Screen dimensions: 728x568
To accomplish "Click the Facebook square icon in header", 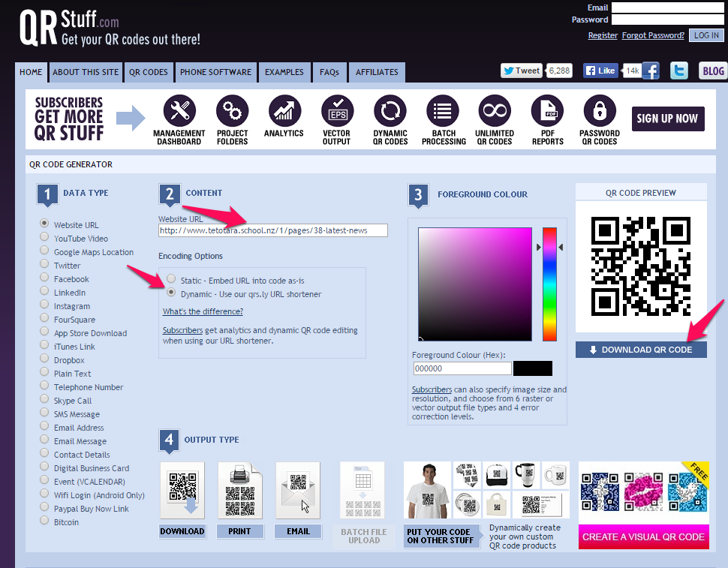I will 651,71.
